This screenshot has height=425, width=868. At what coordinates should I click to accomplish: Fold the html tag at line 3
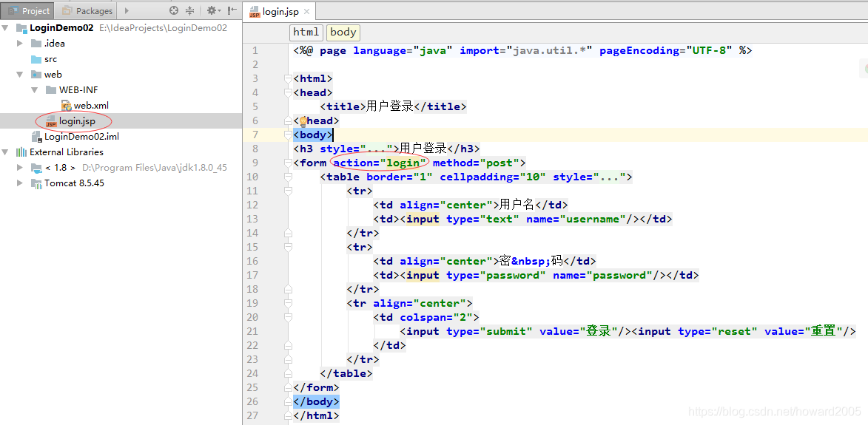pos(288,78)
